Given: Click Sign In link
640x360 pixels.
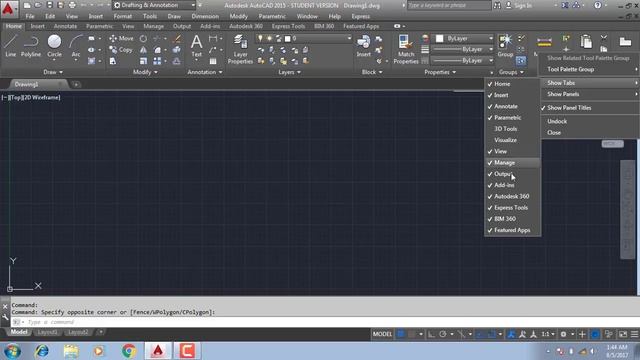Looking at the screenshot, I should [523, 5].
